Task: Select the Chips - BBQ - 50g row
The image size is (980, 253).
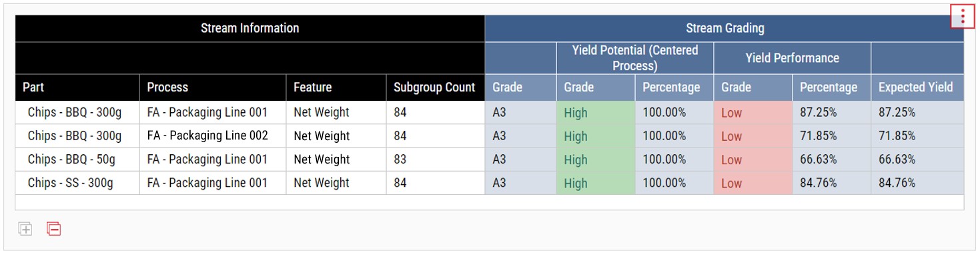Action: click(490, 160)
